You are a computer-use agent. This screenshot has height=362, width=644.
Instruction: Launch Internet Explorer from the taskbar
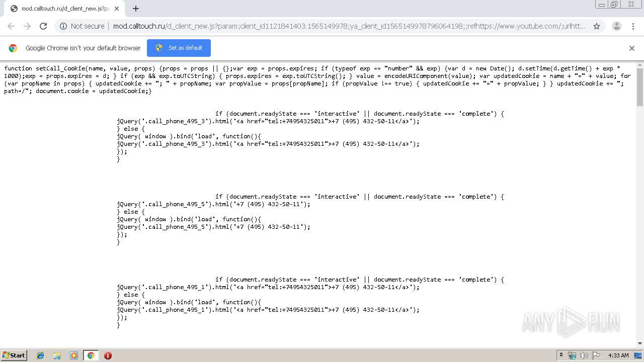[x=40, y=355]
